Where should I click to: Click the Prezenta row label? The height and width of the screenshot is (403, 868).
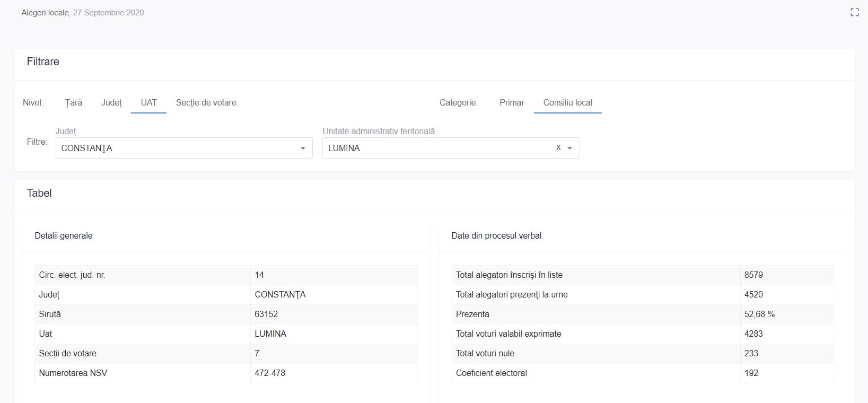pyautogui.click(x=472, y=314)
